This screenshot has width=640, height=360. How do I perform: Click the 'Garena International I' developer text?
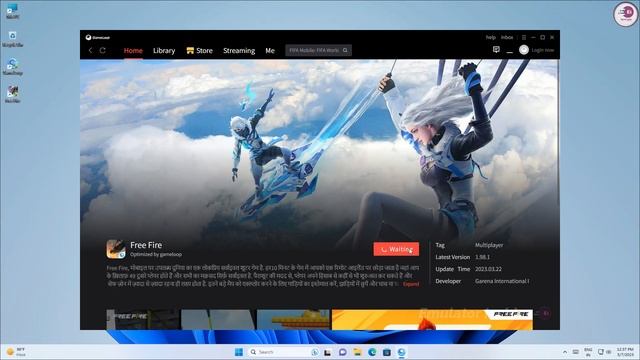coord(502,281)
